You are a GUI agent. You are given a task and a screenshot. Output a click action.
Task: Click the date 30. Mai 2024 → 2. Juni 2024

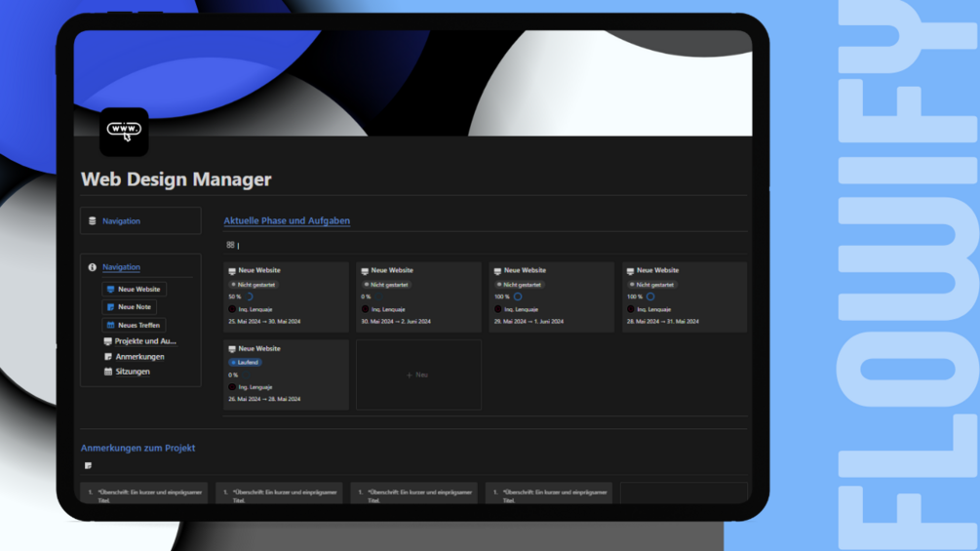click(x=396, y=322)
